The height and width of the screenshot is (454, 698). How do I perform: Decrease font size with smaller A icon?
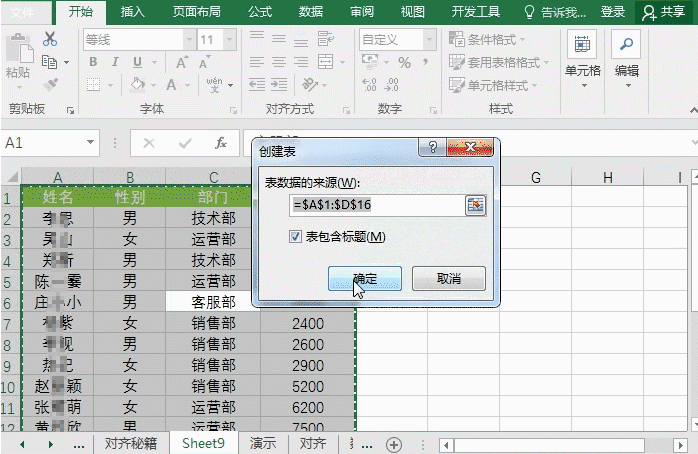[x=204, y=62]
